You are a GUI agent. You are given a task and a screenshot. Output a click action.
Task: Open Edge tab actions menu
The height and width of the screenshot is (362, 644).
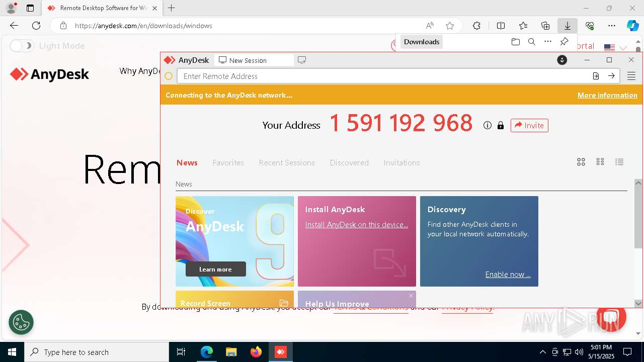(30, 8)
